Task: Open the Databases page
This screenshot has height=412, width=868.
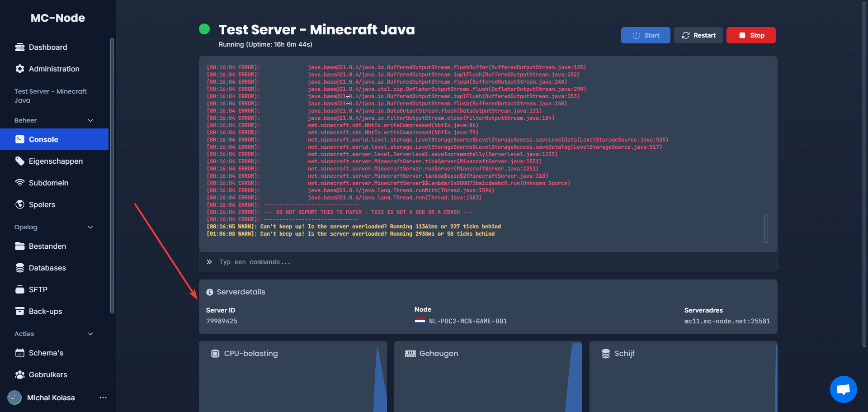Action: [x=54, y=268]
